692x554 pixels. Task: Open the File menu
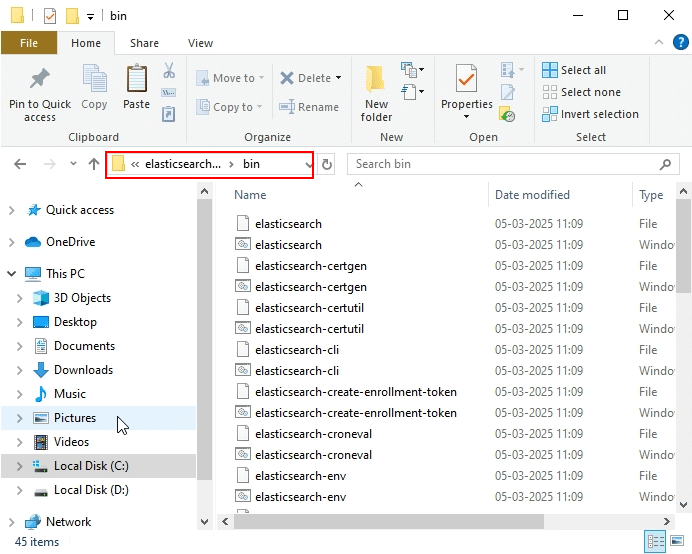tap(29, 43)
